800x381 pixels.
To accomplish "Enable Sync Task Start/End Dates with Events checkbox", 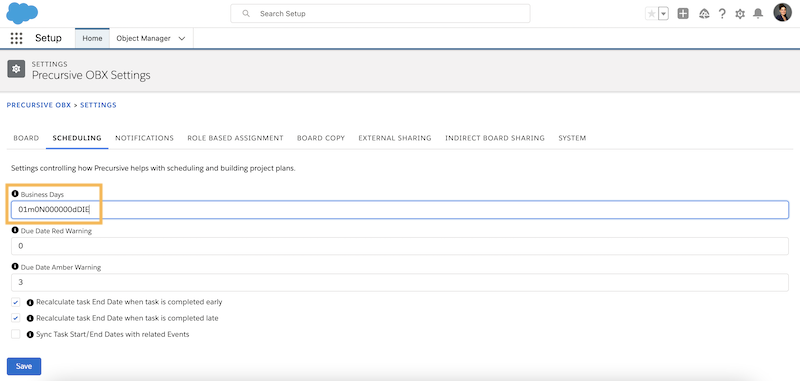I will [16, 335].
